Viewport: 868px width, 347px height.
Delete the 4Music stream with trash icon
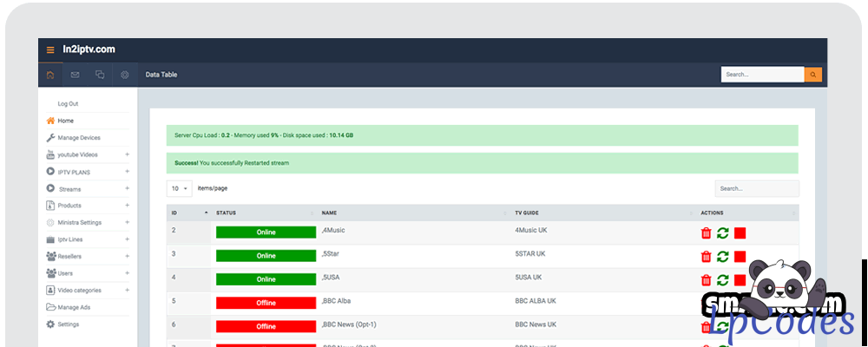click(706, 232)
